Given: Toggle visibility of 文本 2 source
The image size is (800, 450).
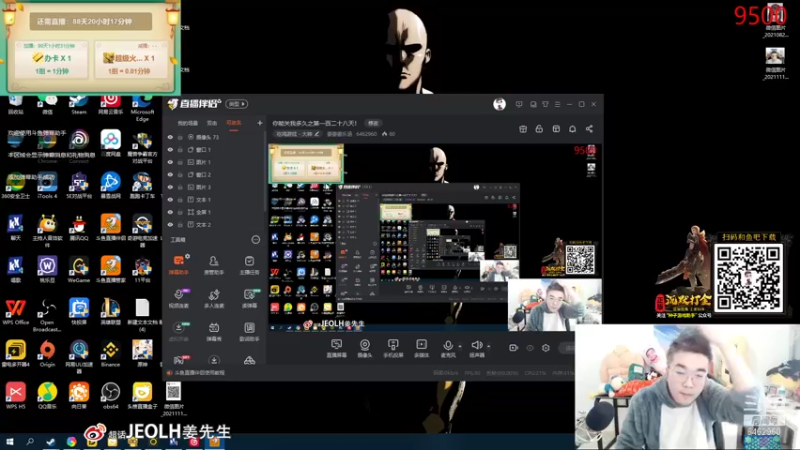Looking at the screenshot, I should (170, 224).
